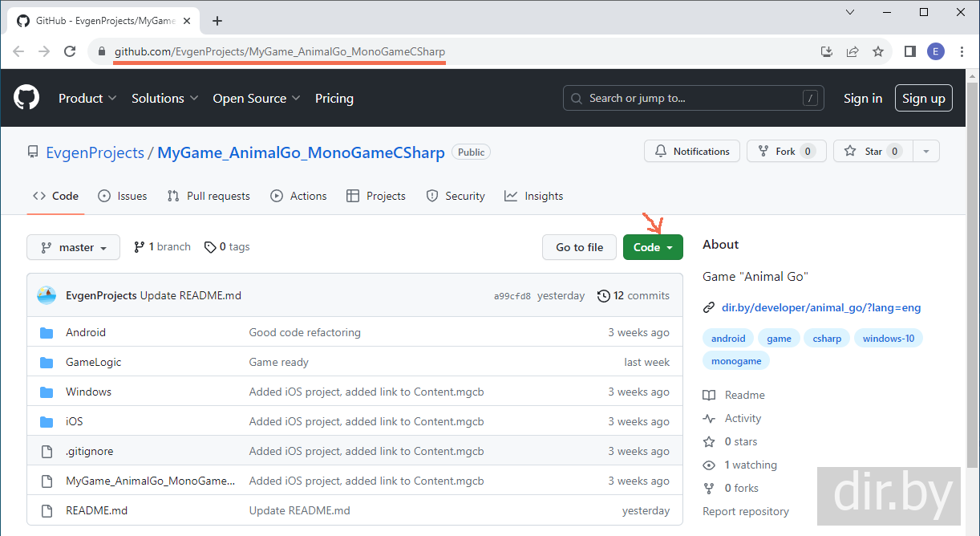Open star lists dropdown arrow
The width and height of the screenshot is (980, 536).
[926, 151]
